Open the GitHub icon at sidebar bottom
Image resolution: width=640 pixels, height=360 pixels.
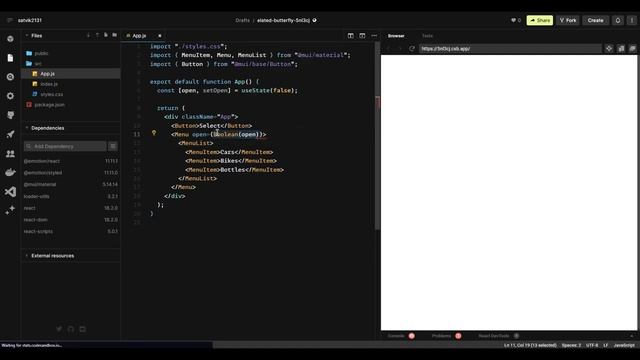click(71, 329)
